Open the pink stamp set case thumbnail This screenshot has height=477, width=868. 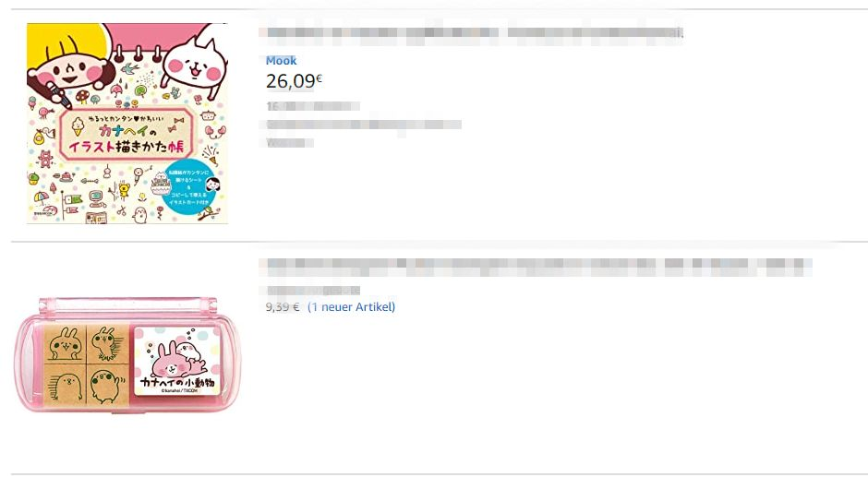pos(127,355)
